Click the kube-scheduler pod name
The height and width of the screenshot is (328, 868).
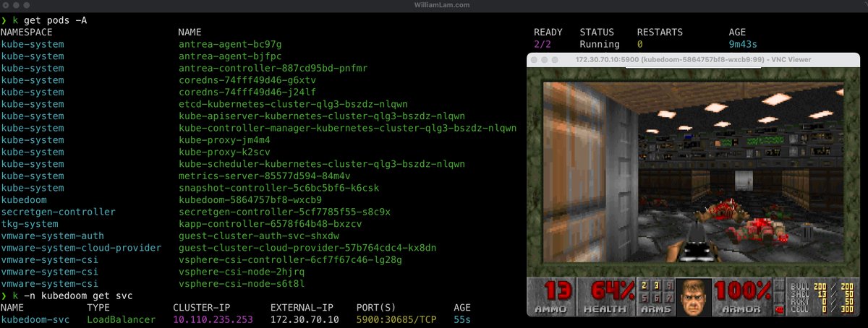click(x=321, y=163)
